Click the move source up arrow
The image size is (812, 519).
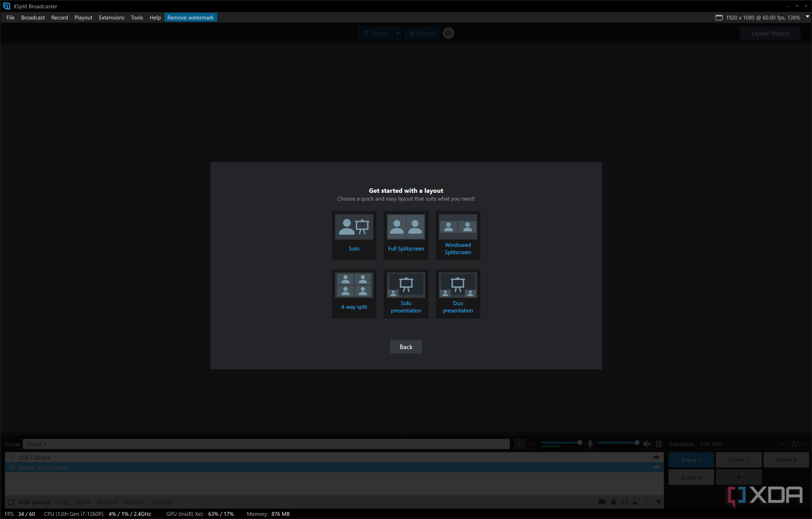[x=658, y=502]
